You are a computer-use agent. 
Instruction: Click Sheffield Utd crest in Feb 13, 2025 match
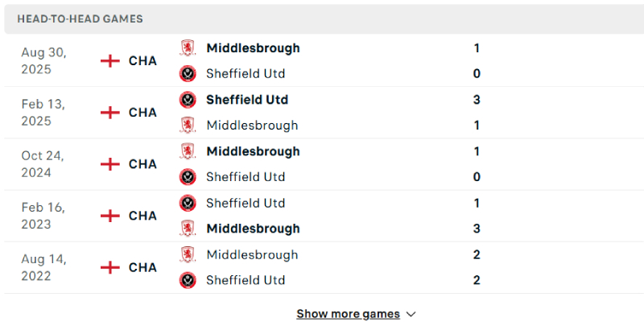click(188, 100)
